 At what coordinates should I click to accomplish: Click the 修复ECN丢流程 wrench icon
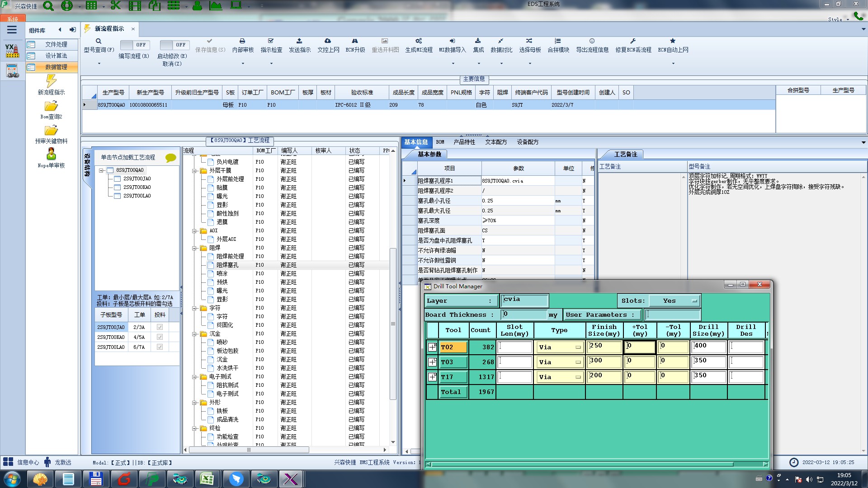[633, 41]
